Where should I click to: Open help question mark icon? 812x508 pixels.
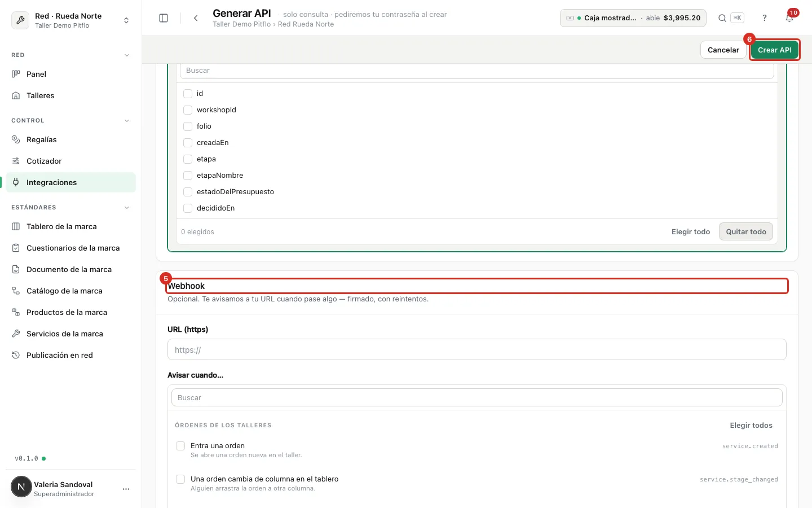coord(765,18)
